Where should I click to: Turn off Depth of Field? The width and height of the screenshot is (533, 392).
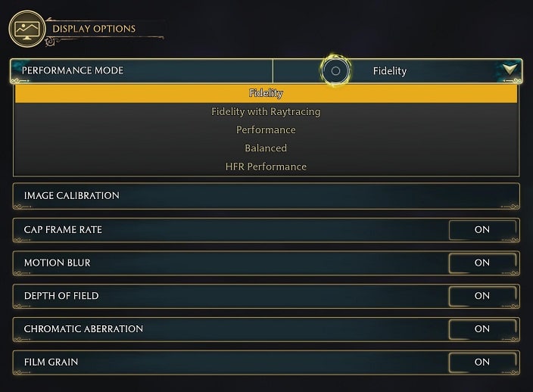coord(482,296)
